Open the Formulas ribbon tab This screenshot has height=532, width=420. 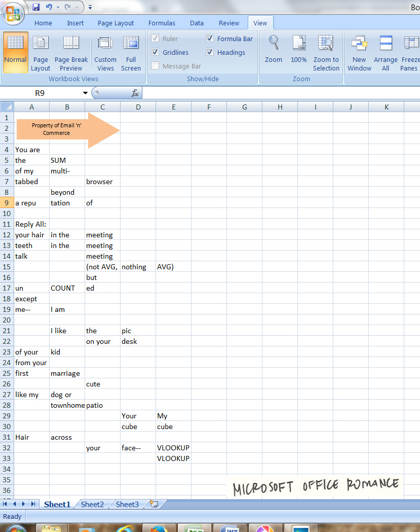pyautogui.click(x=162, y=23)
